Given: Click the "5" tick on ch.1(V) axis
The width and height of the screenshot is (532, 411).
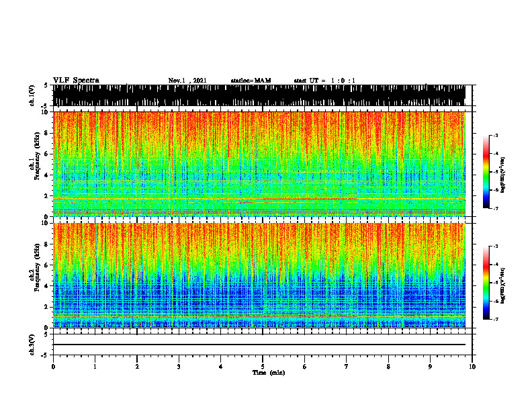Looking at the screenshot, I should (x=46, y=85).
